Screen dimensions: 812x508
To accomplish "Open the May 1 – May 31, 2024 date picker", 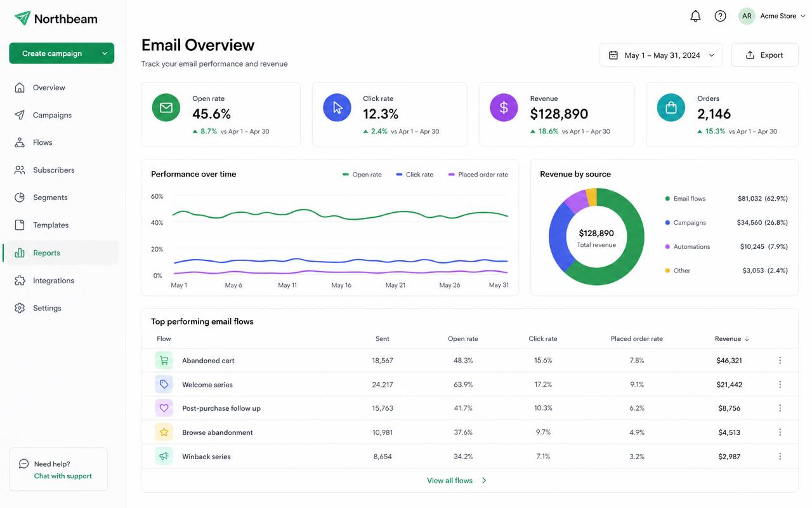I will [661, 55].
